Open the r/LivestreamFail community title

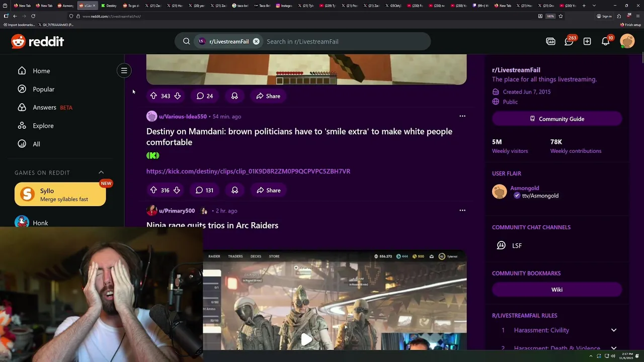[516, 70]
